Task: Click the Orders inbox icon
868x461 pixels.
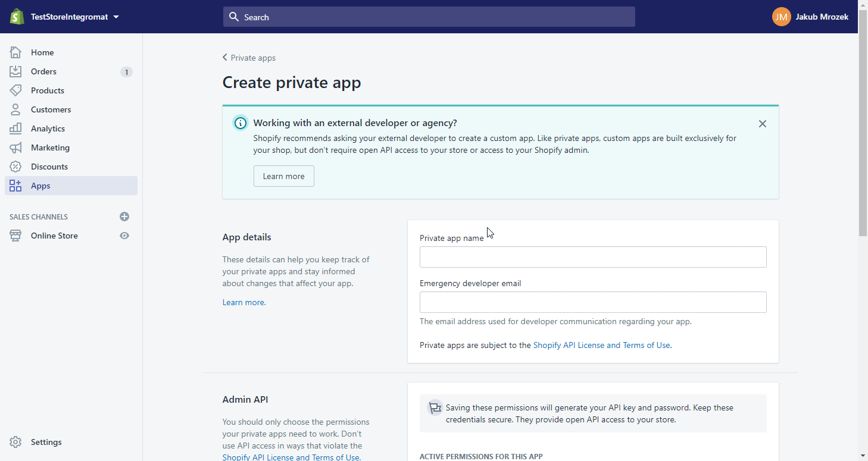Action: tap(15, 71)
